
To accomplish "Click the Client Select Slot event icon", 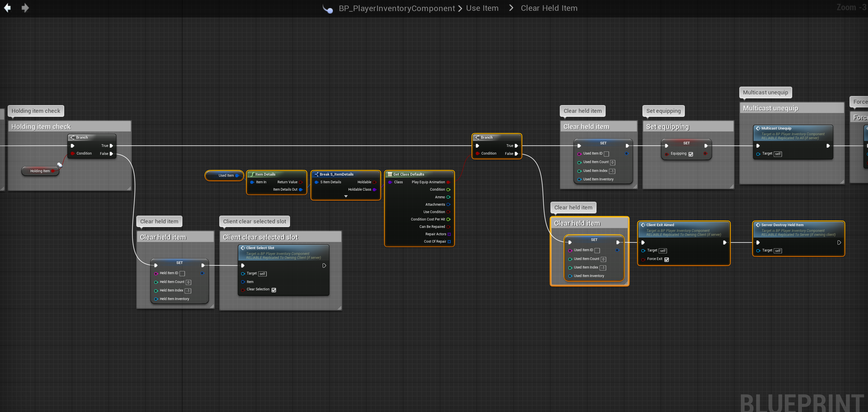I will click(243, 248).
